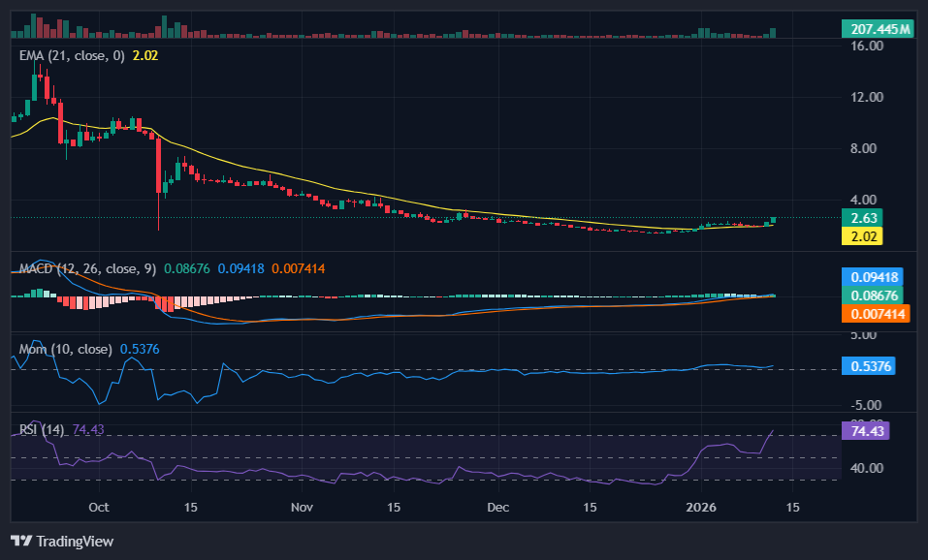Click the Nov label on the time axis
This screenshot has width=928, height=560.
pos(302,507)
